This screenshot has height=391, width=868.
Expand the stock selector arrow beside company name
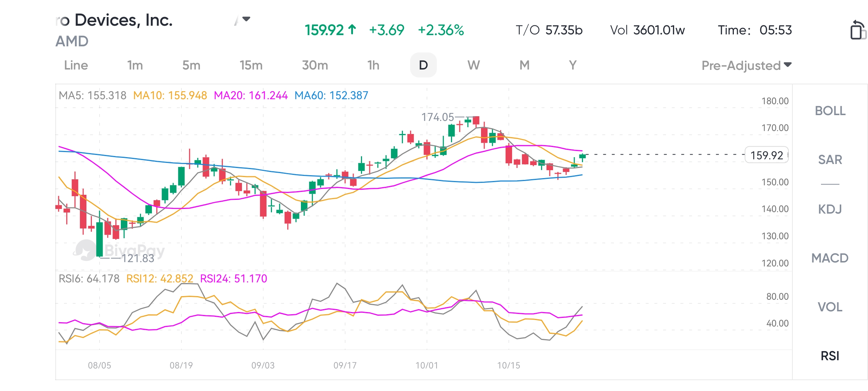pos(246,19)
